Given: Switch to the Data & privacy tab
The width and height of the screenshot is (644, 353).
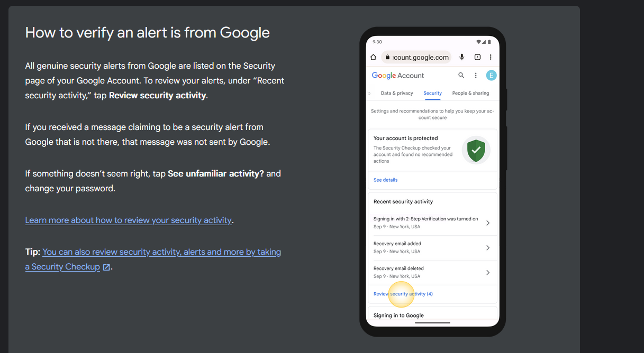Looking at the screenshot, I should click(397, 94).
